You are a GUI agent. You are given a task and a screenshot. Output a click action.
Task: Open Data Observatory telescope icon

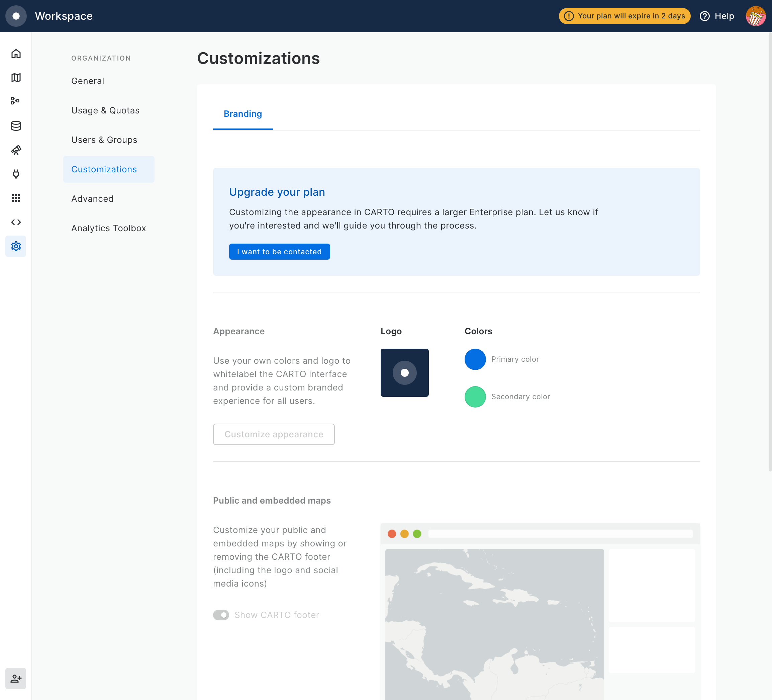click(x=16, y=150)
